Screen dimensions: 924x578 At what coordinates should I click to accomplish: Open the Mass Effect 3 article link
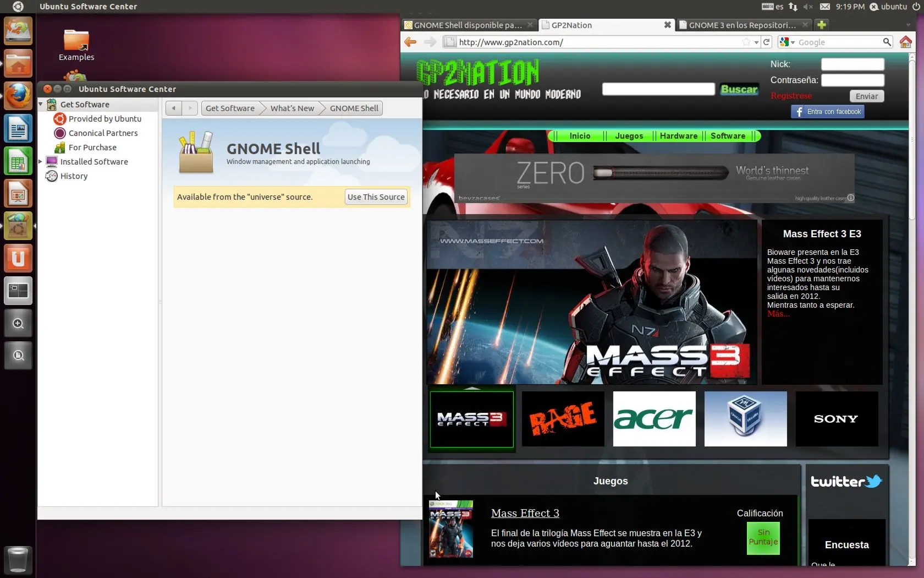click(525, 513)
